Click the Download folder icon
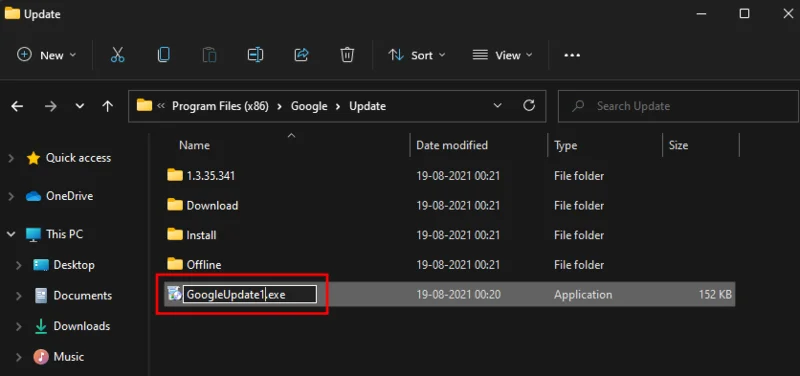Viewport: 800px width, 376px height. [175, 205]
